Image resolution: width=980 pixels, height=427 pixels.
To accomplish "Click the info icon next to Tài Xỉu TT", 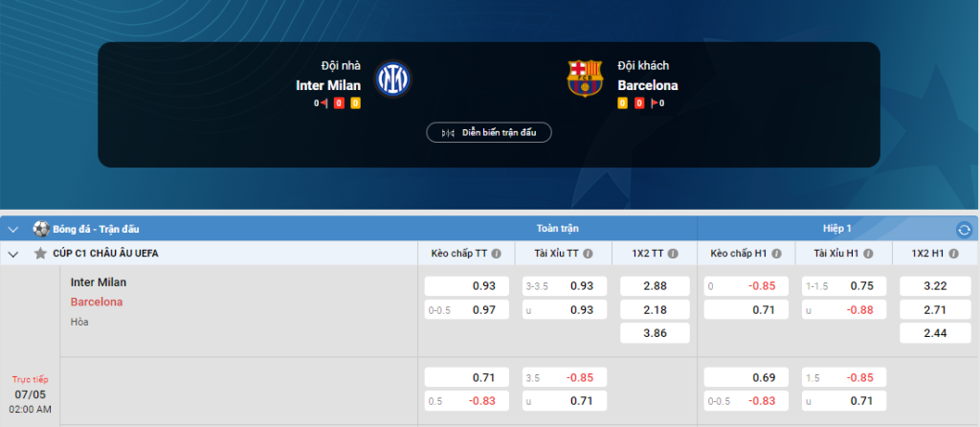I will click(588, 254).
